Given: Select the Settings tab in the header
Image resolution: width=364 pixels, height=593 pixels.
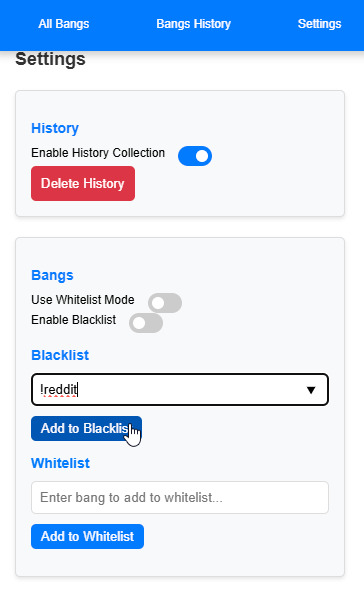Looking at the screenshot, I should (x=319, y=24).
